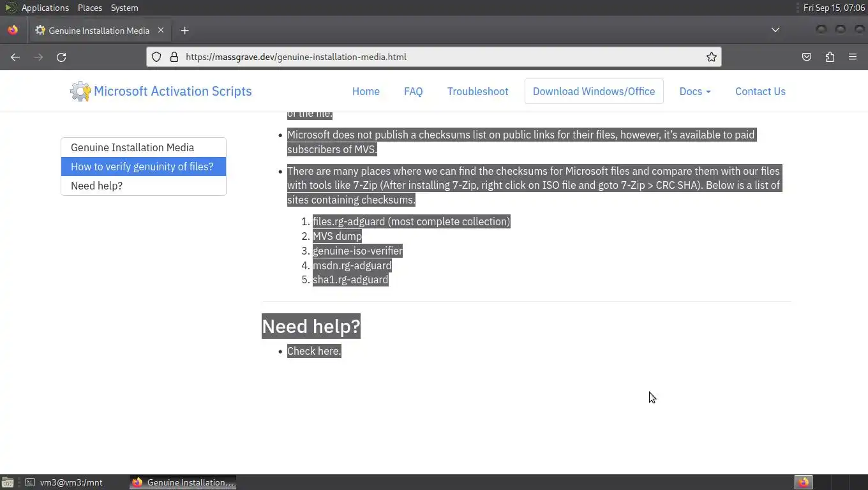Click the forward navigation arrow
868x490 pixels.
pos(38,57)
